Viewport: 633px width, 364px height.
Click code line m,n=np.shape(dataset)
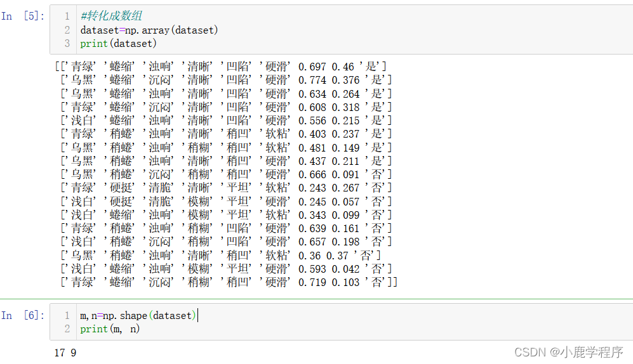pyautogui.click(x=138, y=315)
